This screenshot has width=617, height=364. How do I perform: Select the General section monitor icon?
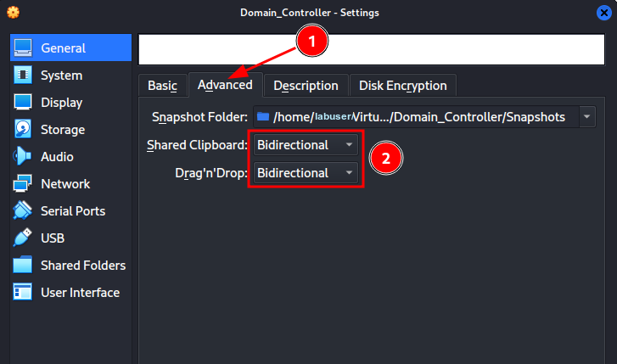pos(23,48)
